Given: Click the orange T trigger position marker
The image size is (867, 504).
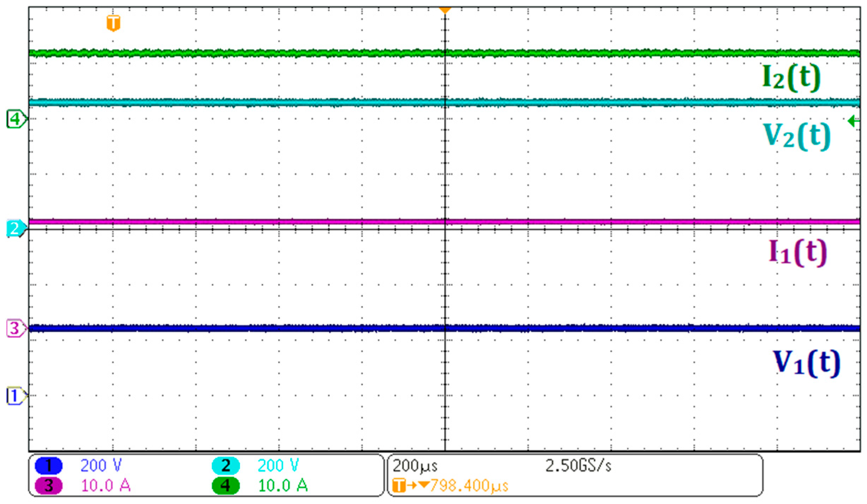Looking at the screenshot, I should (113, 23).
